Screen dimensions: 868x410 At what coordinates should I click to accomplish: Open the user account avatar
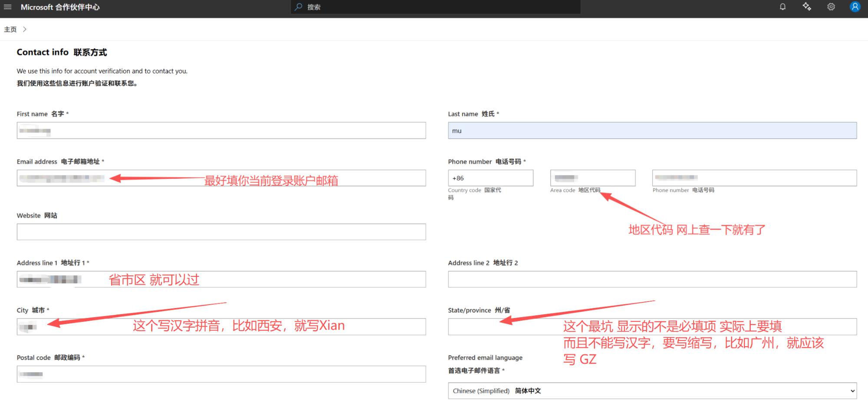pos(855,7)
